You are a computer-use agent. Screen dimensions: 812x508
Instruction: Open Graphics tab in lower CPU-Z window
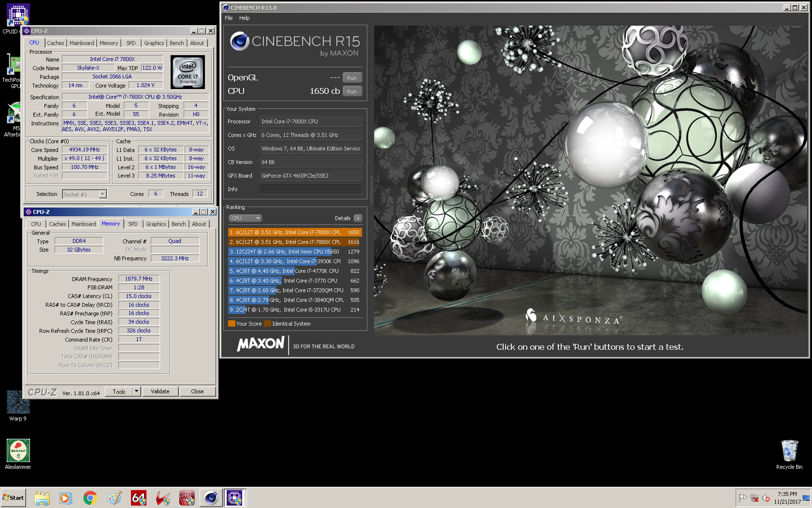[x=156, y=224]
